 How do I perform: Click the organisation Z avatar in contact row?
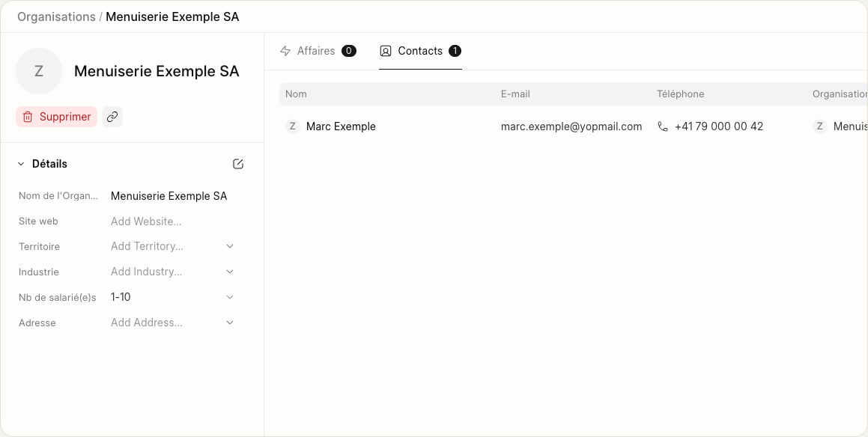tap(820, 126)
